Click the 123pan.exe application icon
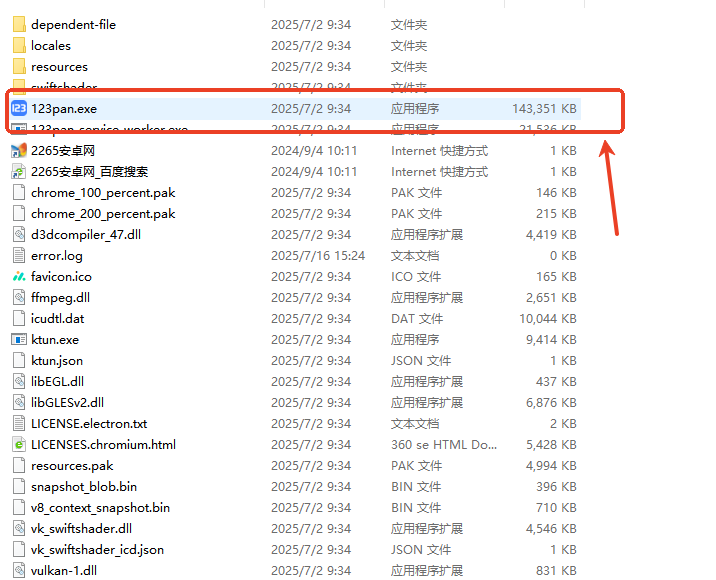 [19, 109]
